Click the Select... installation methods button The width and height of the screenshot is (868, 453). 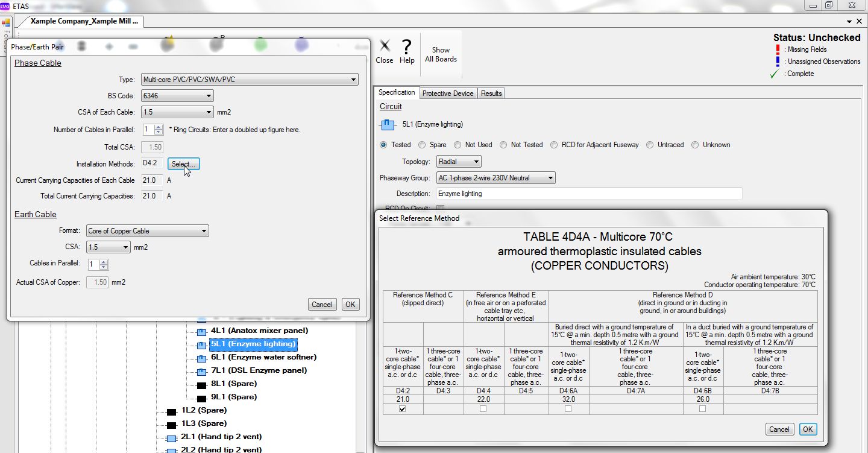click(183, 164)
